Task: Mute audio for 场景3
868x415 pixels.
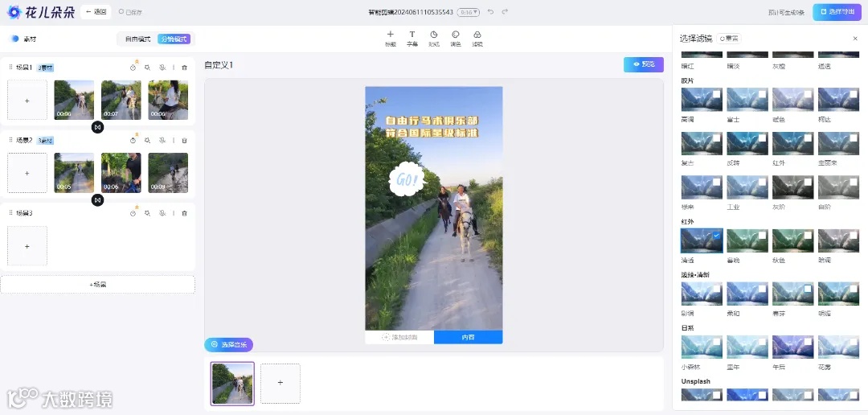Action: click(162, 213)
